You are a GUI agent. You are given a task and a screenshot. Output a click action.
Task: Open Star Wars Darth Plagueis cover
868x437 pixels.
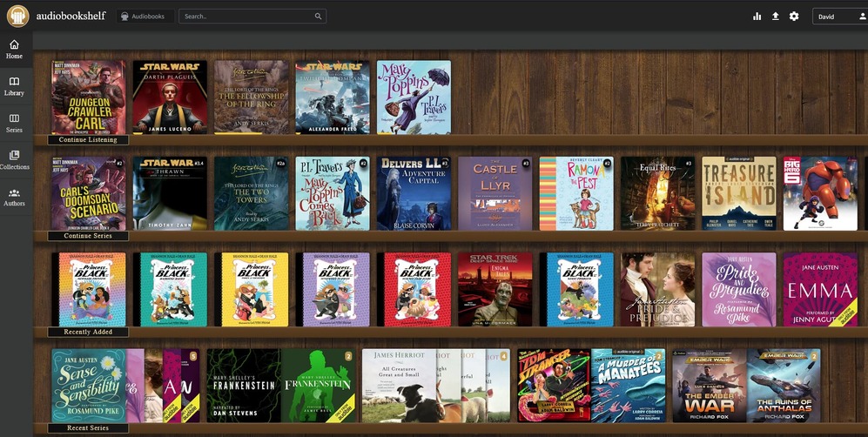[x=170, y=97]
